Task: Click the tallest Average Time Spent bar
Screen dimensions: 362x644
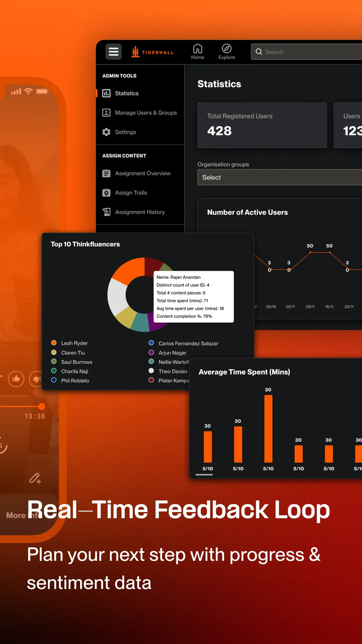Action: point(268,429)
